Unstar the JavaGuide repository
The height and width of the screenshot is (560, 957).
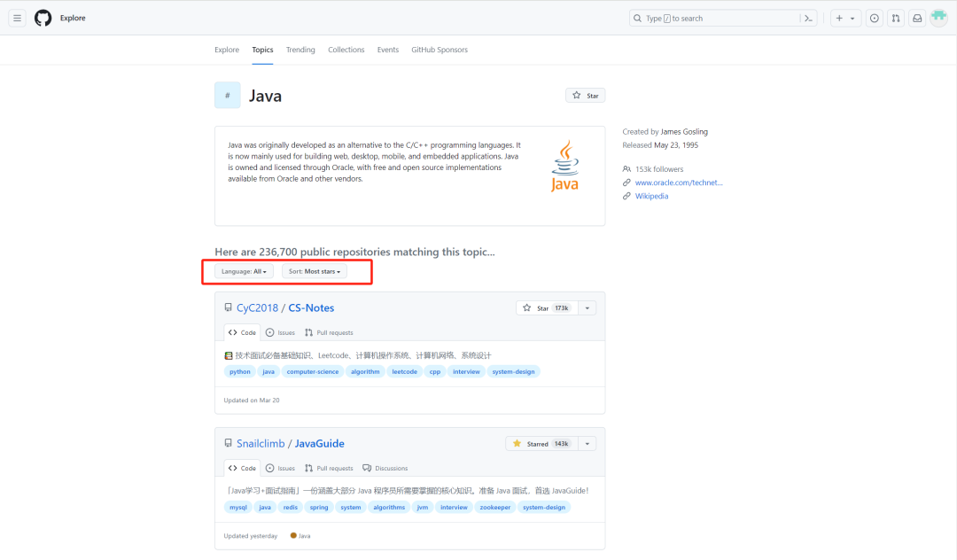(541, 444)
